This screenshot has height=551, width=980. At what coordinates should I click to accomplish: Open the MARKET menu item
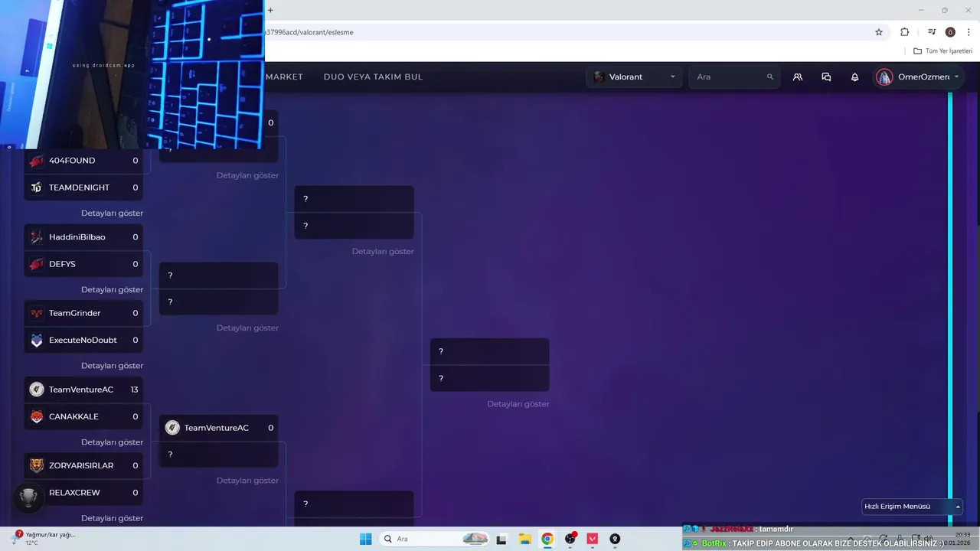point(284,77)
